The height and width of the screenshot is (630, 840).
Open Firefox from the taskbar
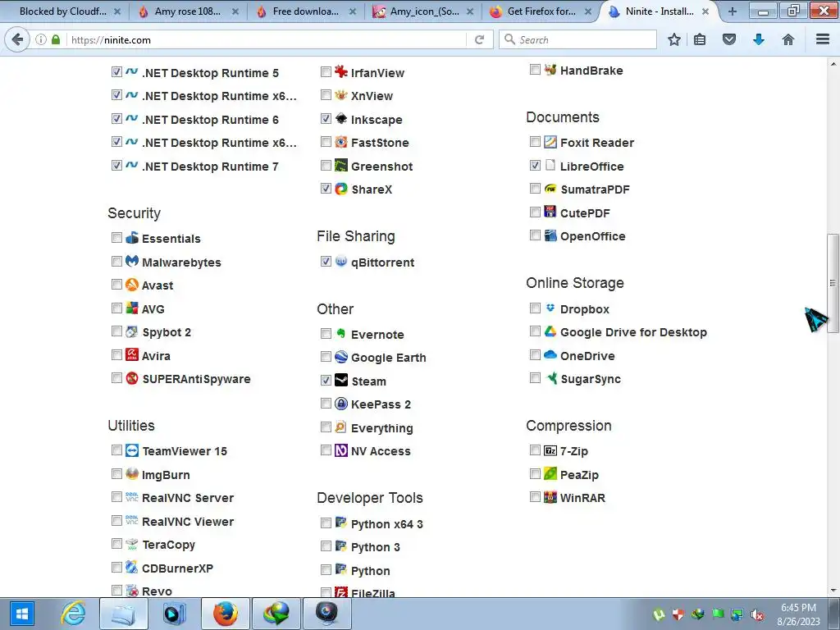pos(226,614)
